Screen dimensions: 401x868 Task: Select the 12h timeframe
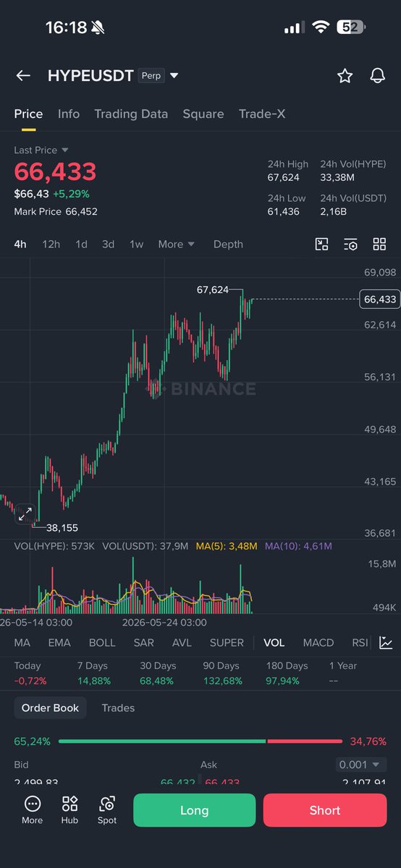[51, 244]
